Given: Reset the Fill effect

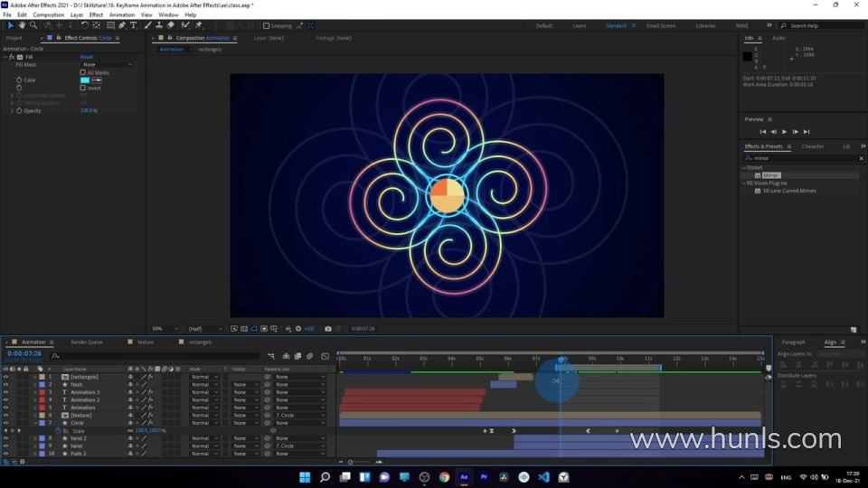Looking at the screenshot, I should (x=87, y=57).
